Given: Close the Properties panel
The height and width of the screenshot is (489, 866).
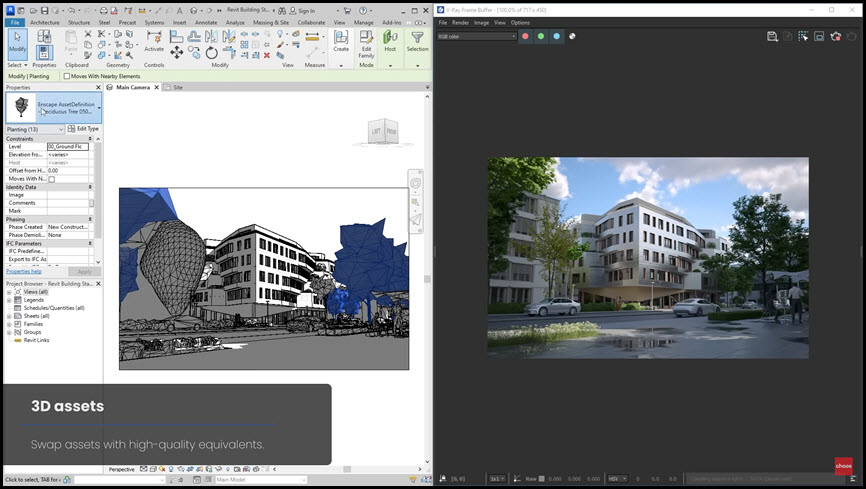Looking at the screenshot, I should click(x=98, y=87).
